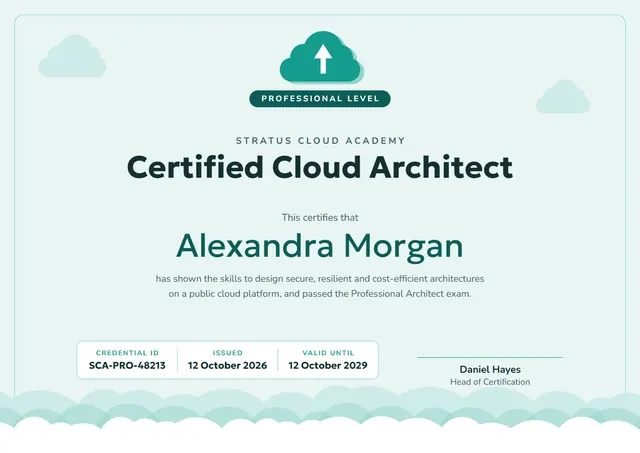Click the PROFESSIONAL LEVEL badge

pos(320,99)
